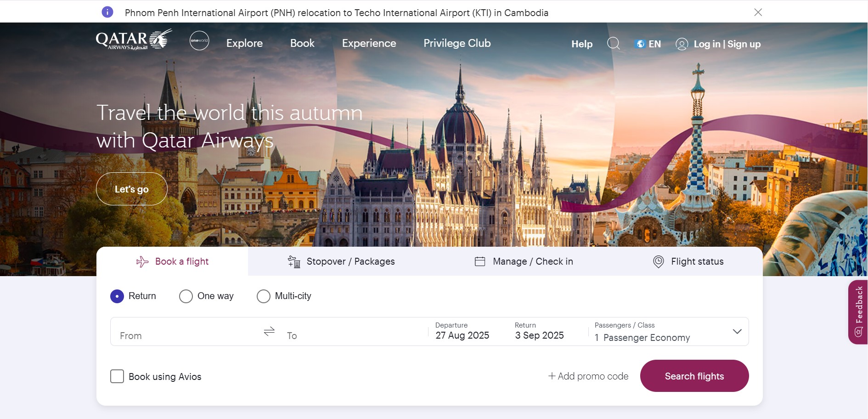
Task: Select the One way radio button
Action: [x=186, y=296]
